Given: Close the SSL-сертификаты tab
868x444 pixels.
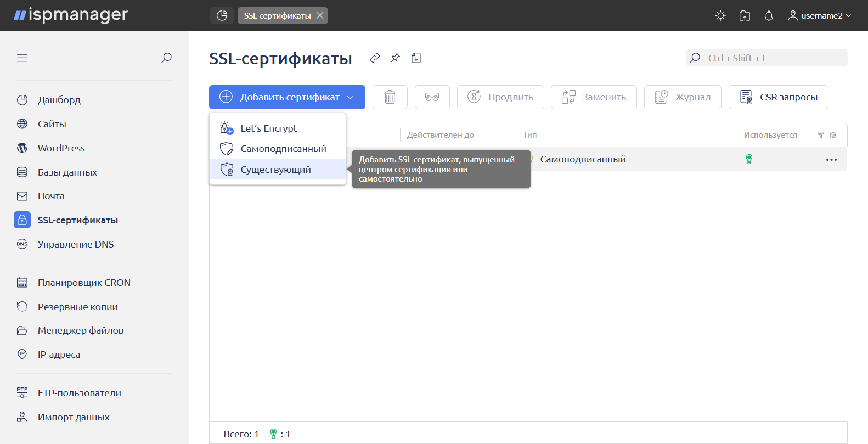Looking at the screenshot, I should pos(320,15).
